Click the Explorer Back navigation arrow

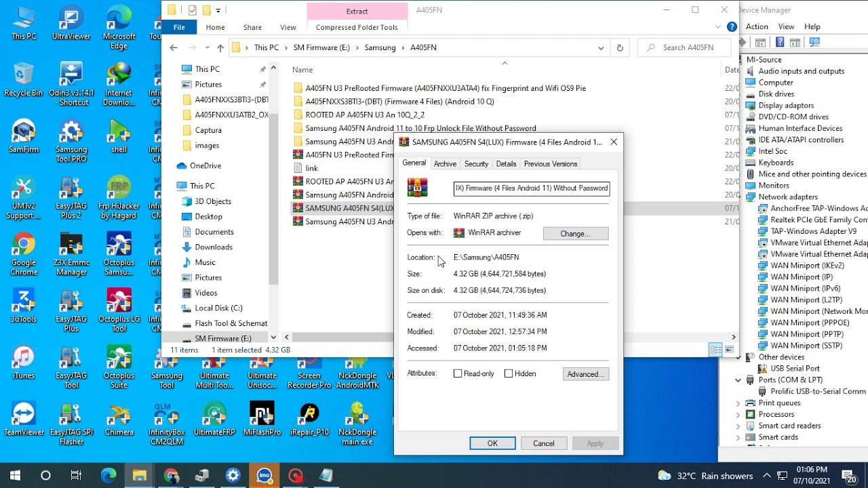tap(174, 47)
